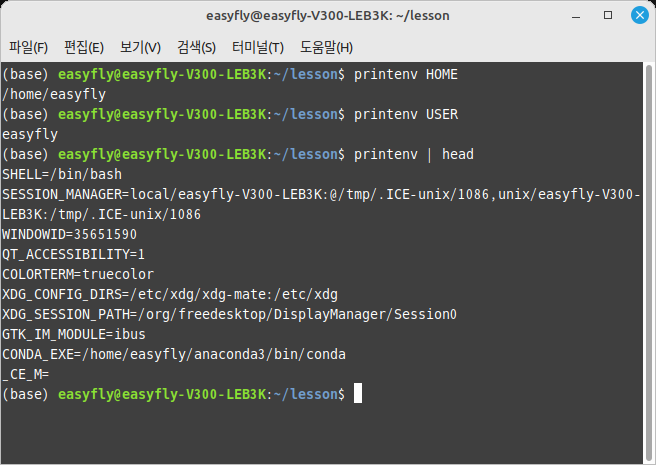Open the 검색(S) menu
Image resolution: width=656 pixels, height=465 pixels.
pos(196,47)
